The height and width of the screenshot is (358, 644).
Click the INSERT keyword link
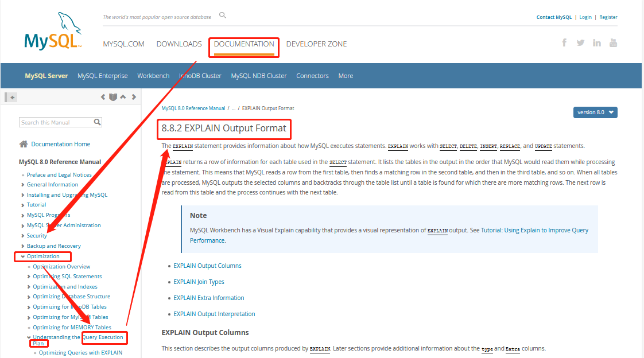point(488,146)
